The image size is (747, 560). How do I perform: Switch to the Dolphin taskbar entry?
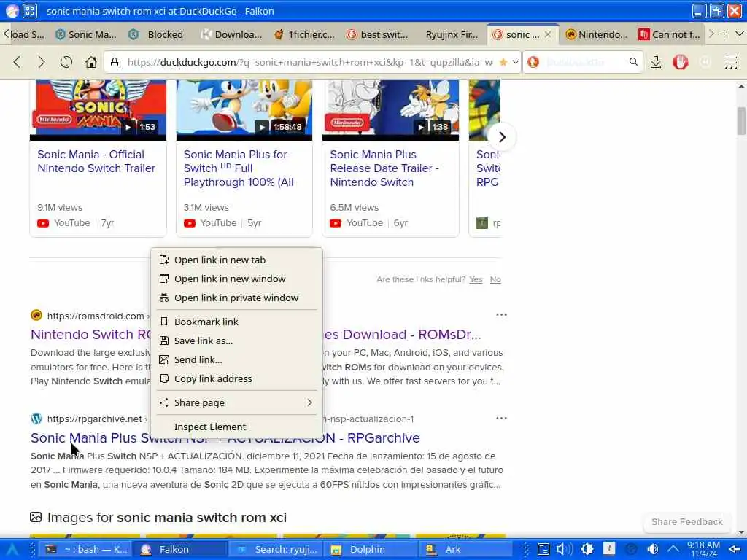tap(370, 550)
